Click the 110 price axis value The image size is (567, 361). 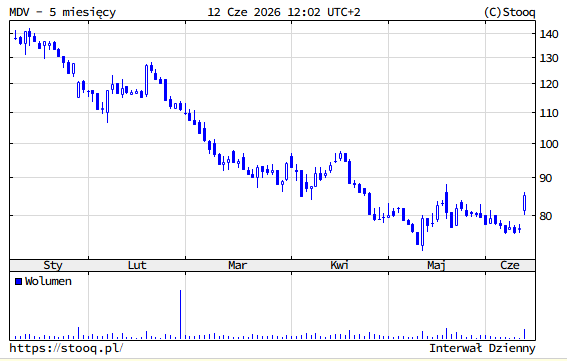pyautogui.click(x=549, y=113)
